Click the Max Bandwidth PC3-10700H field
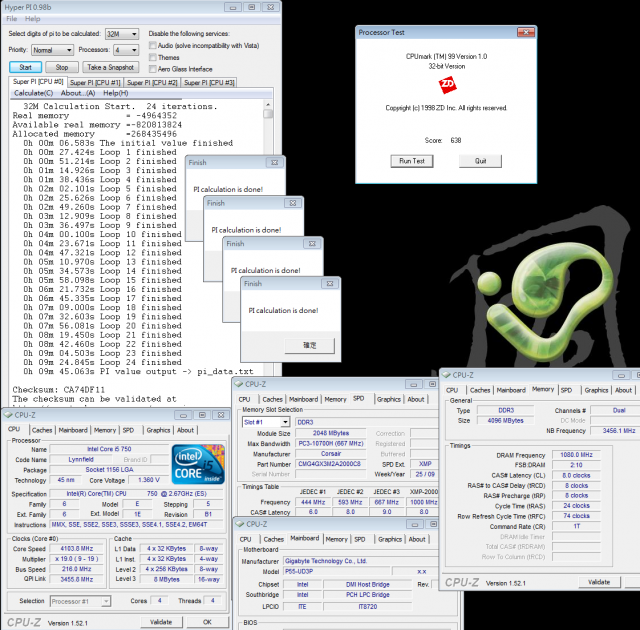Screen dimensions: 640x630 click(x=330, y=444)
